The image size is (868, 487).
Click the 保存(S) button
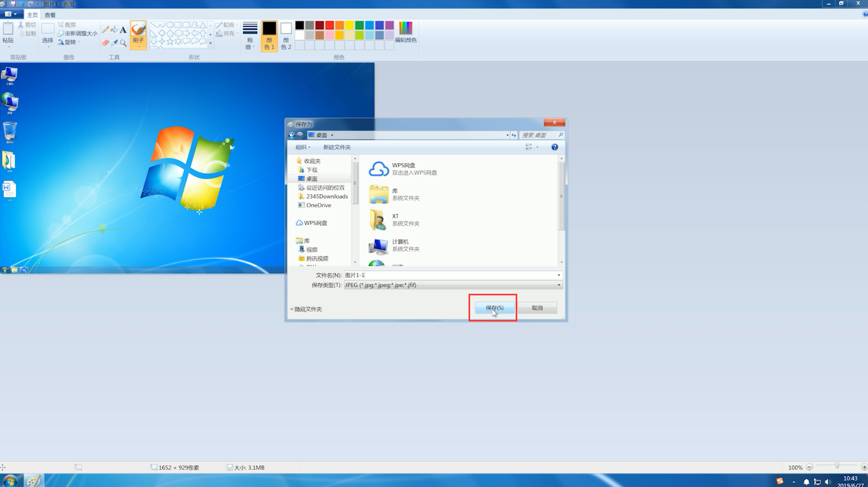(x=494, y=308)
